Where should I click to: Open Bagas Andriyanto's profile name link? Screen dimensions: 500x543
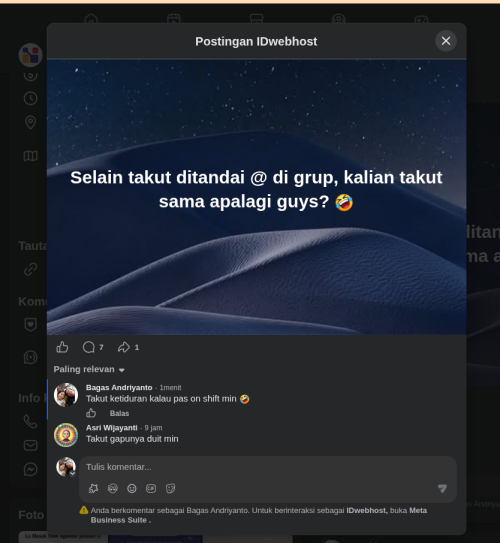(x=119, y=388)
